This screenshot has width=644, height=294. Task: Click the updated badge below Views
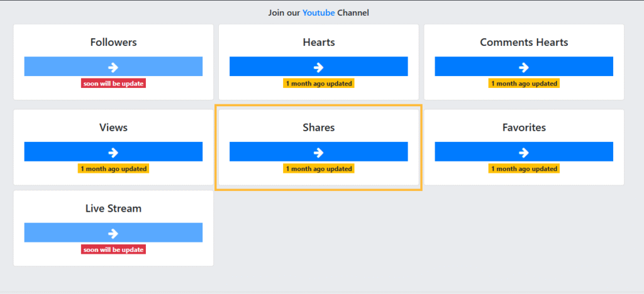[113, 168]
